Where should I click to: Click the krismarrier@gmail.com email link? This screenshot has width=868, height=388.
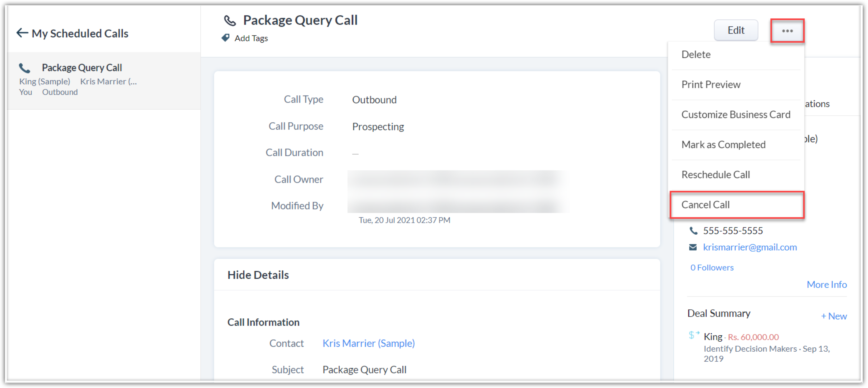tap(750, 247)
